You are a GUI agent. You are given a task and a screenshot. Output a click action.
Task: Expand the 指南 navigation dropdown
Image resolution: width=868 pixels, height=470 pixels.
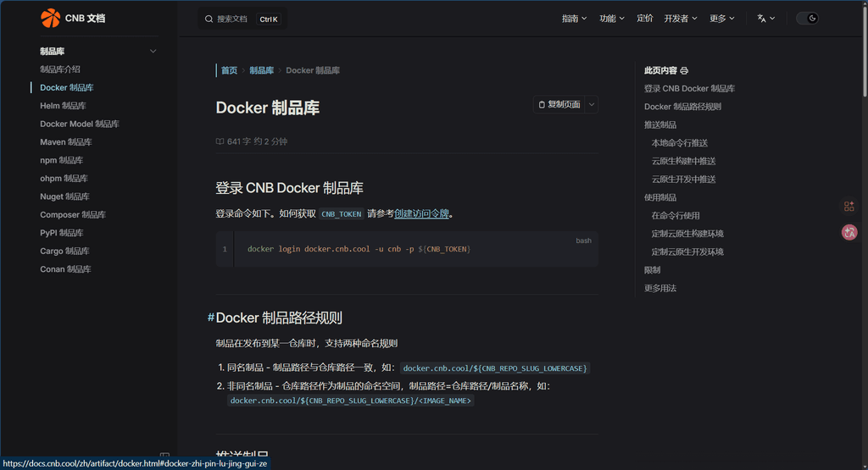point(574,19)
